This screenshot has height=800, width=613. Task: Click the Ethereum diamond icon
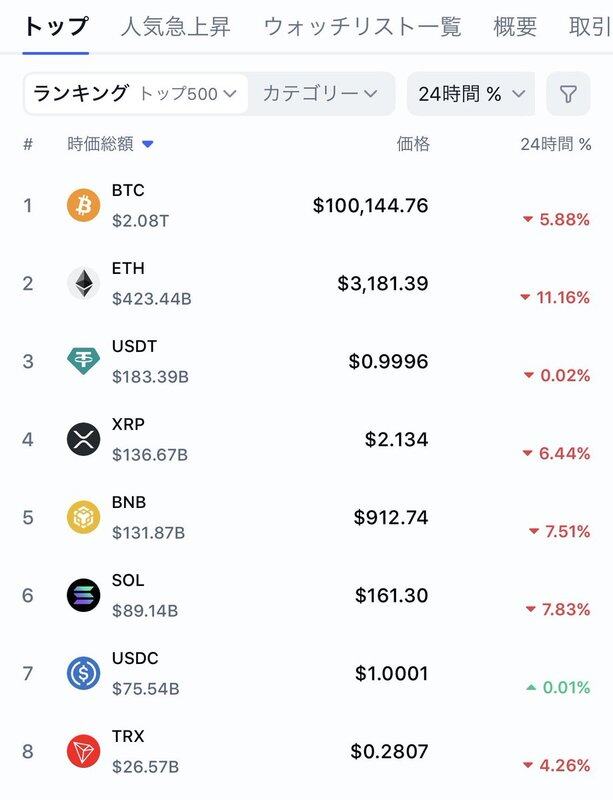(84, 283)
